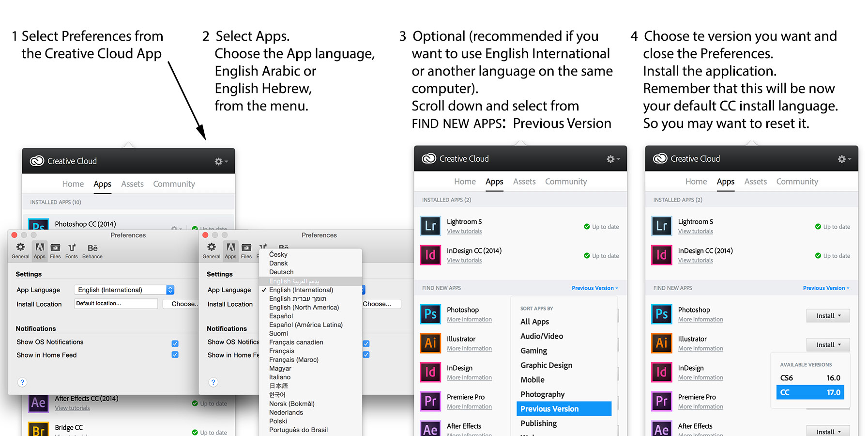Choose English (North America) from language list

tap(310, 307)
